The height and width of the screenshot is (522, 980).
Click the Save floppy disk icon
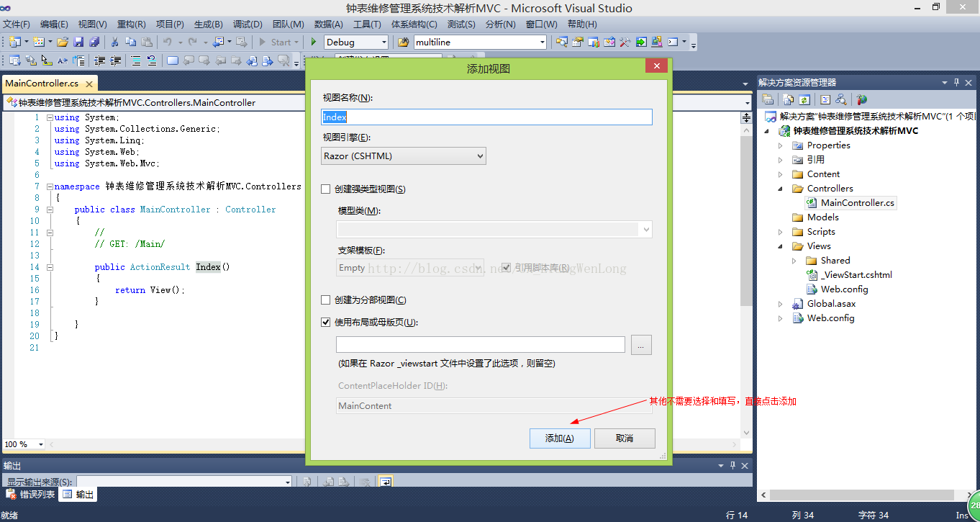[x=78, y=42]
